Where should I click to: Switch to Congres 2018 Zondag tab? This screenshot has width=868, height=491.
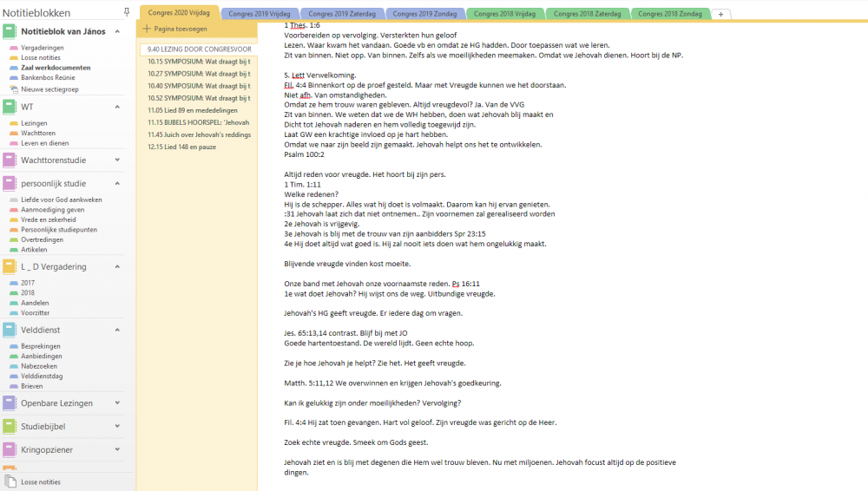(667, 14)
